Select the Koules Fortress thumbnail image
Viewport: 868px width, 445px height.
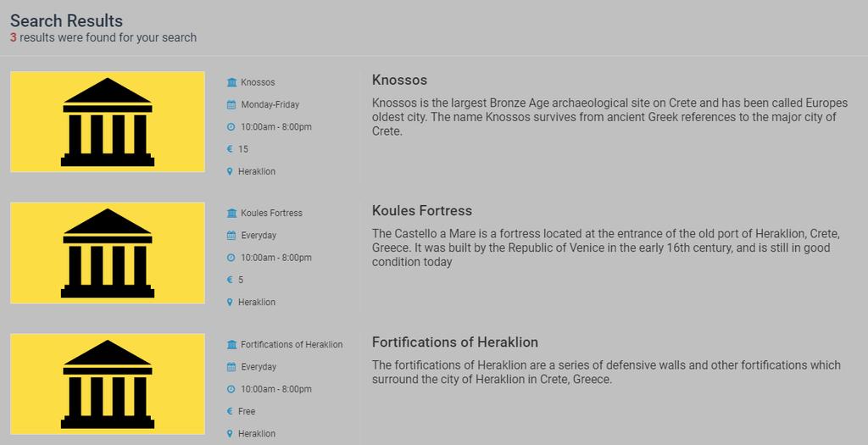click(x=108, y=253)
